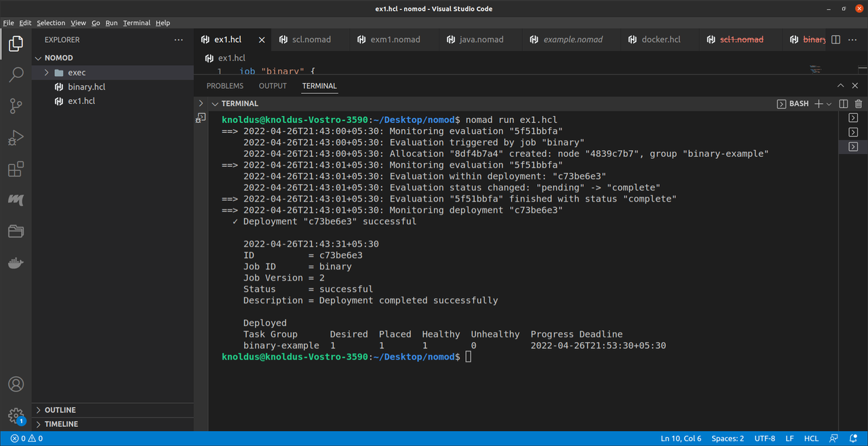This screenshot has height=446, width=868.
Task: Switch to the scl.nomad editor tab
Action: pos(311,39)
